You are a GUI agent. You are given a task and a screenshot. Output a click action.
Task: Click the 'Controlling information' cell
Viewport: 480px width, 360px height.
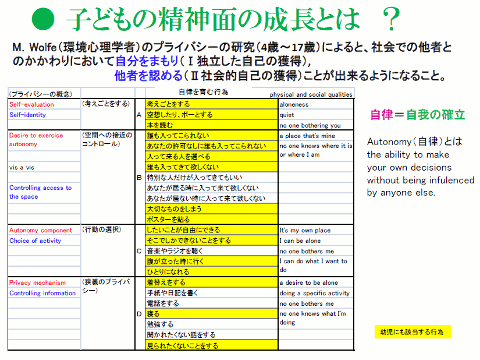click(x=44, y=293)
